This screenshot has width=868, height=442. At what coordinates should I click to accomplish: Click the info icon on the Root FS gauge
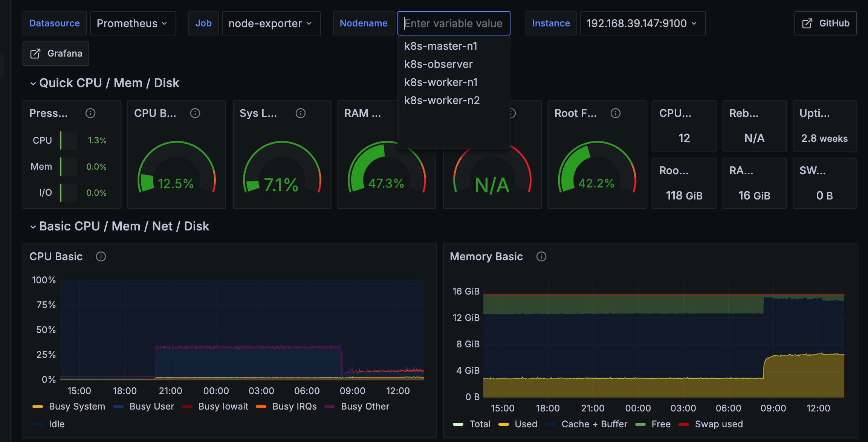[616, 113]
